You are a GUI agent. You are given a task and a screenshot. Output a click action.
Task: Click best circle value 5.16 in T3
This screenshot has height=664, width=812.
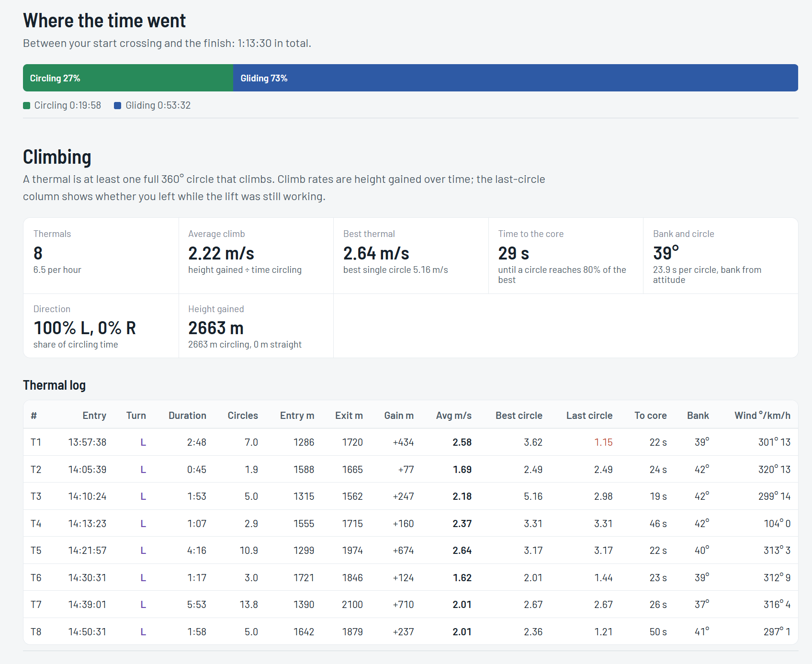(x=533, y=496)
